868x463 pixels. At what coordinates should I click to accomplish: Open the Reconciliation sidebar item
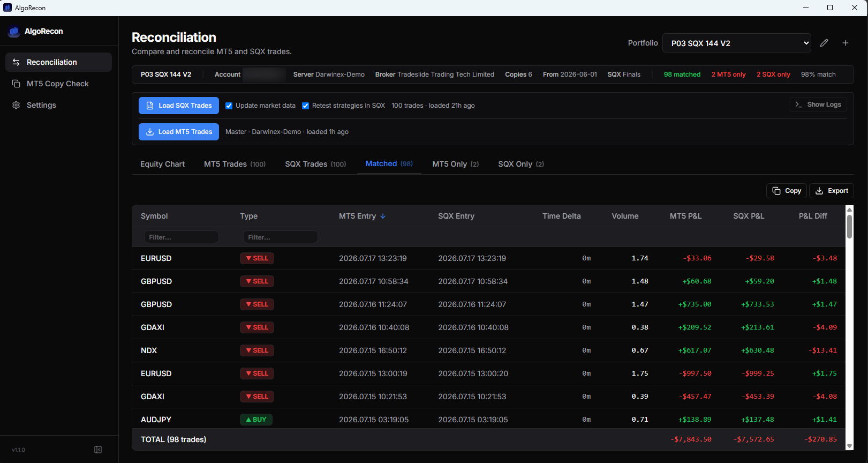pyautogui.click(x=58, y=62)
